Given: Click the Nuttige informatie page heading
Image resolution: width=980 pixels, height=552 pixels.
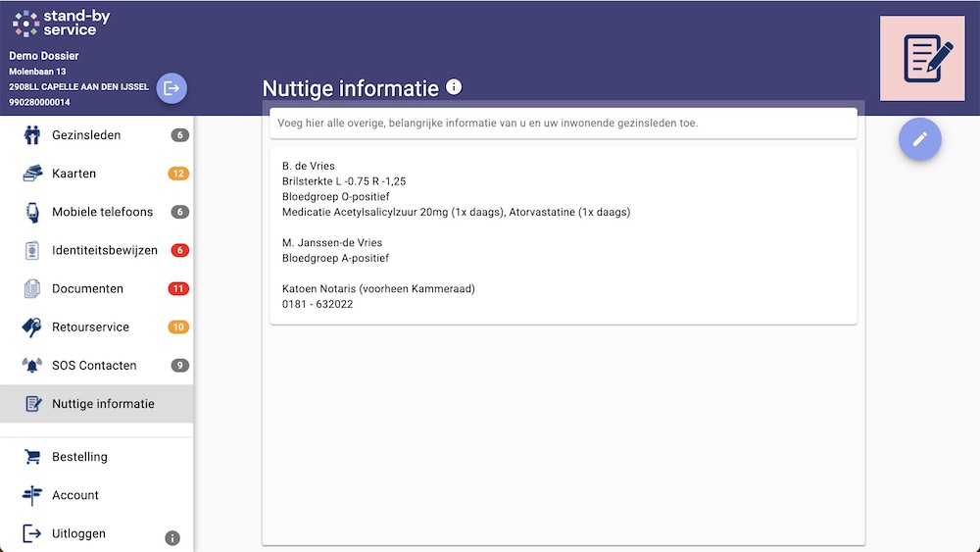Looking at the screenshot, I should (x=351, y=88).
